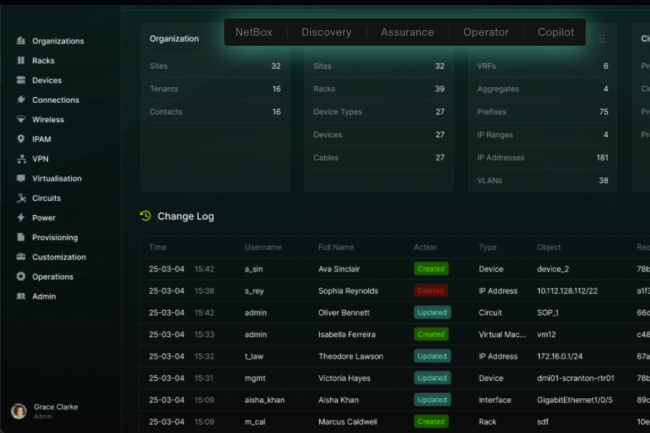
Task: Click Grace Clarke's profile avatar
Action: point(19,411)
